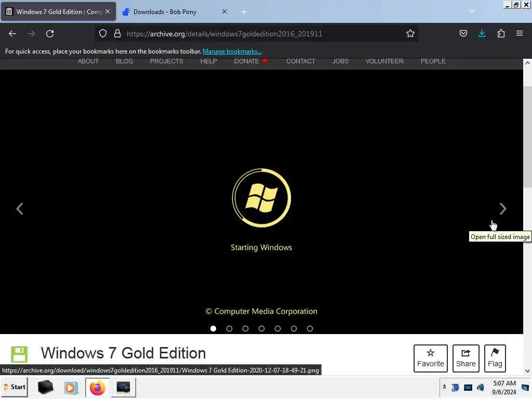The height and width of the screenshot is (399, 532).
Task: Click the Firefox taskbar icon
Action: point(97,388)
